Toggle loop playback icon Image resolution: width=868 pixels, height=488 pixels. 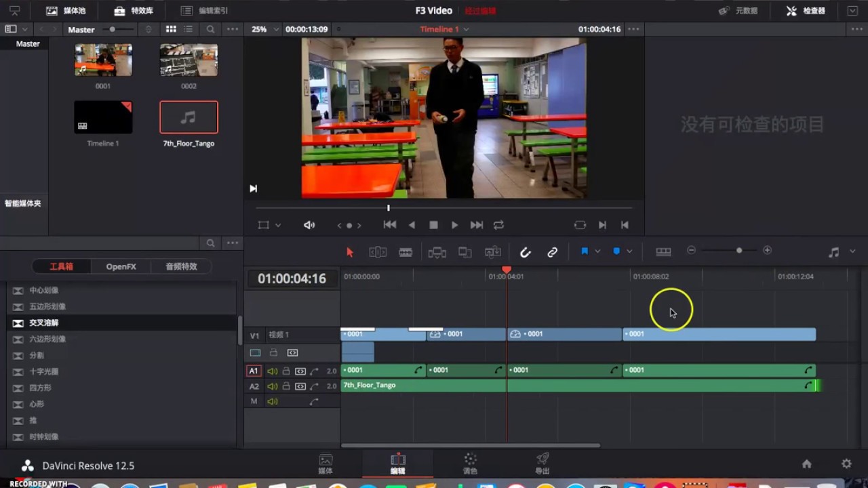[499, 225]
